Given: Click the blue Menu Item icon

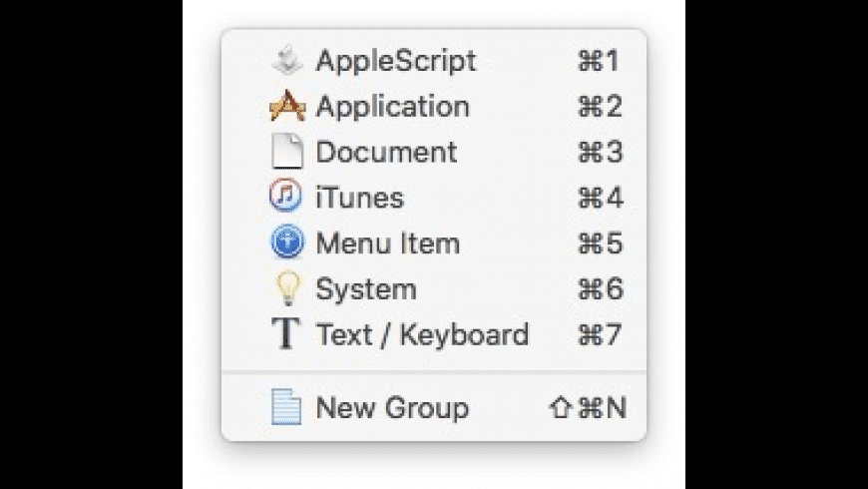Looking at the screenshot, I should pyautogui.click(x=286, y=244).
